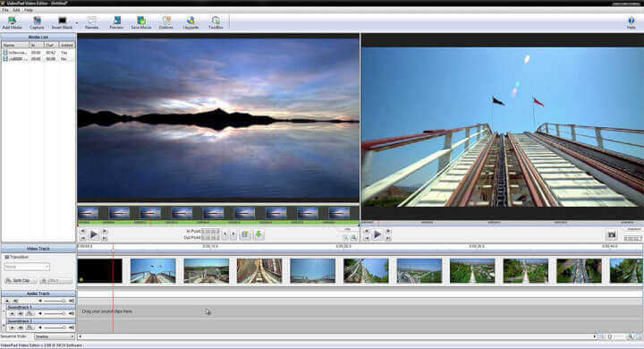Zoom in the clip filmstrip
The width and height of the screenshot is (644, 349).
(x=353, y=238)
